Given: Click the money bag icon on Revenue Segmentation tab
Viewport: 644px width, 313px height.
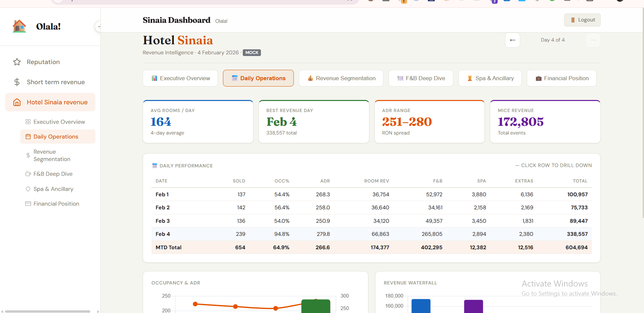Looking at the screenshot, I should [310, 78].
